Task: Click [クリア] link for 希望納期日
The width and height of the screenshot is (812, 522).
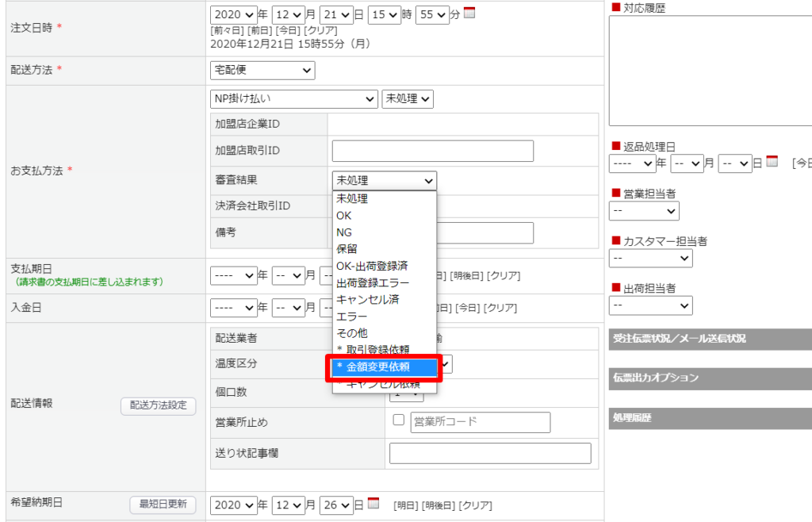Action: point(476,505)
